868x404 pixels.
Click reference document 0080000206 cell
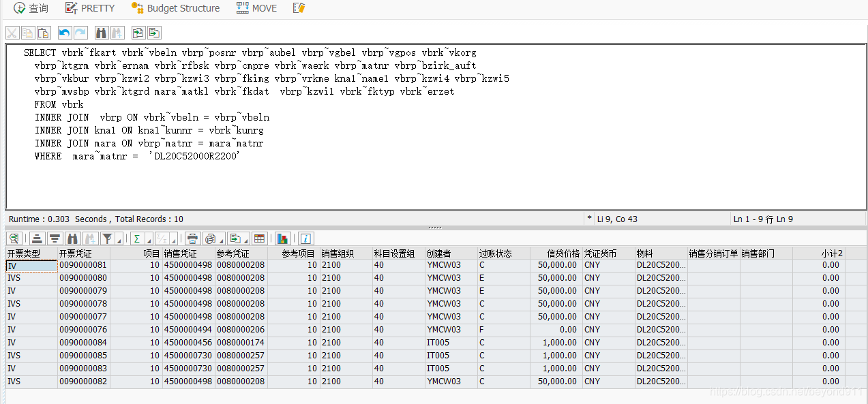pos(241,330)
